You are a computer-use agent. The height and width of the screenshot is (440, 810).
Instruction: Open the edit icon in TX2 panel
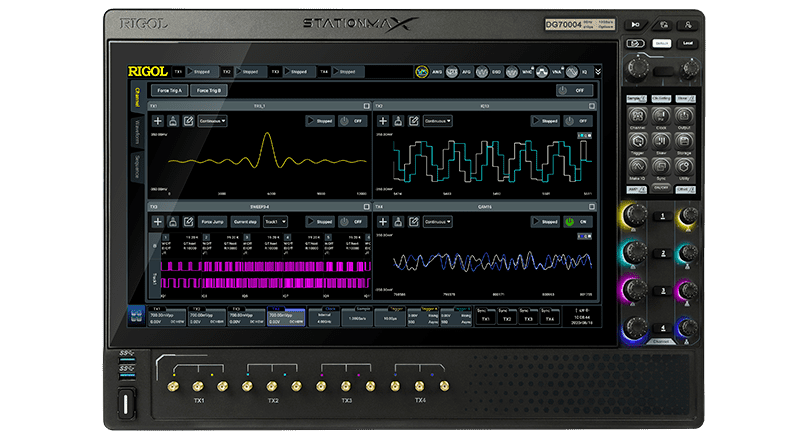tap(412, 121)
